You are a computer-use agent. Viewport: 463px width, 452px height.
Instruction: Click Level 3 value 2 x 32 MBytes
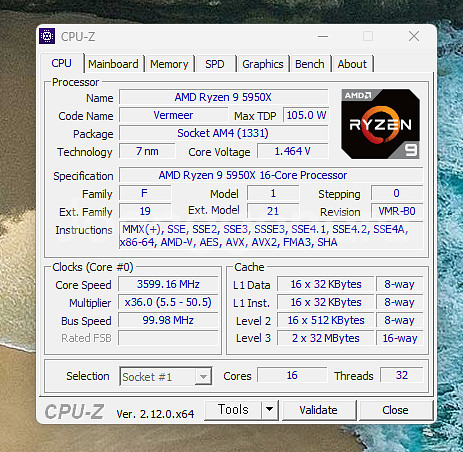coord(326,338)
